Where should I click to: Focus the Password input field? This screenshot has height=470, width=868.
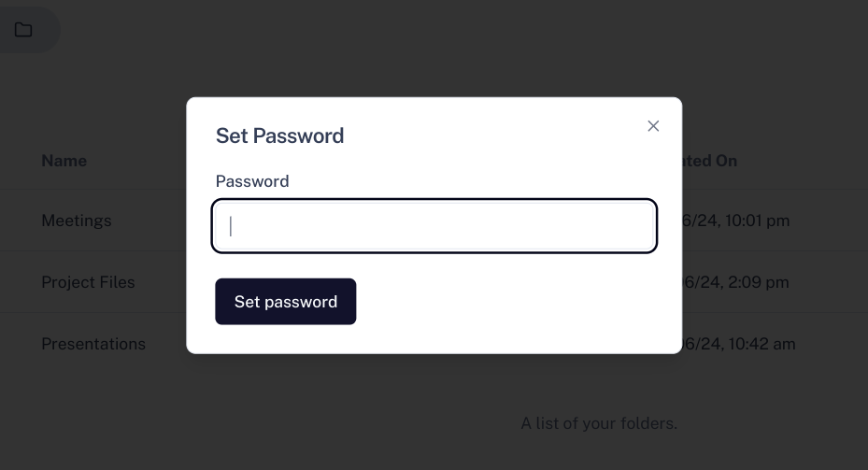434,226
